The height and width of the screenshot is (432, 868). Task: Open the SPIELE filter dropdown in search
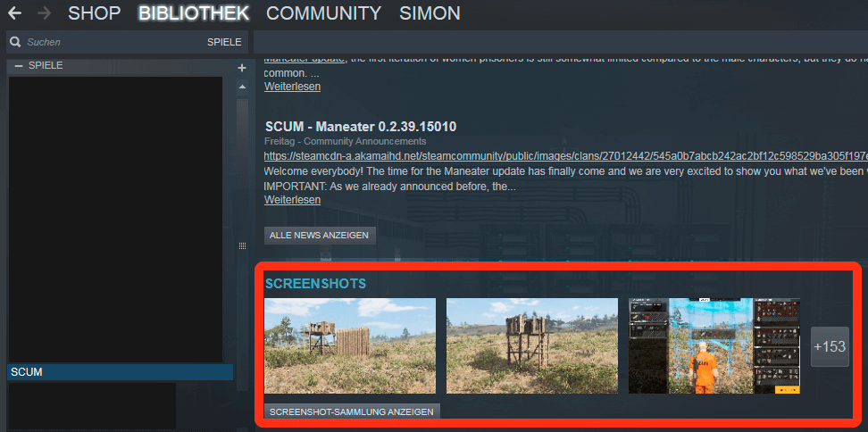tap(224, 42)
